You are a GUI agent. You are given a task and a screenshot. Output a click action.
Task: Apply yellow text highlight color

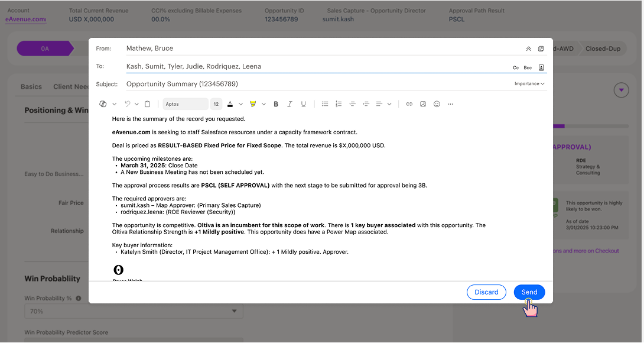click(253, 104)
